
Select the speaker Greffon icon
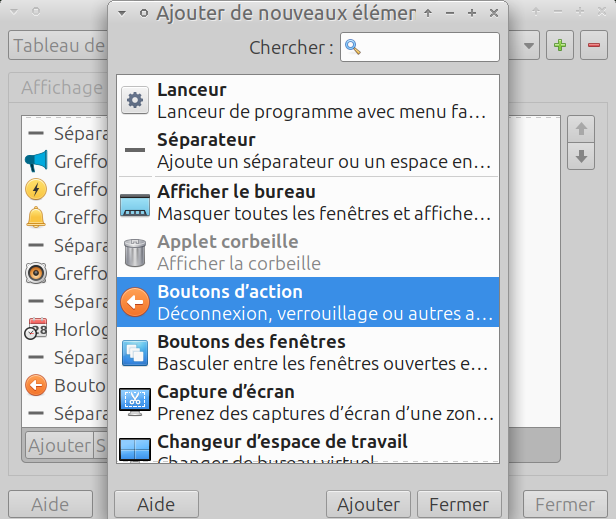(37, 272)
